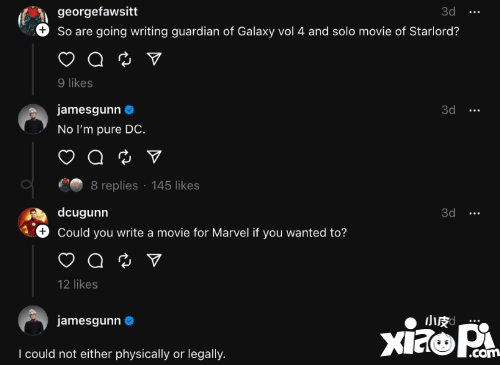Screen dimensions: 500x365
Task: Open more options for georgefawsitt's comment
Action: click(x=474, y=12)
